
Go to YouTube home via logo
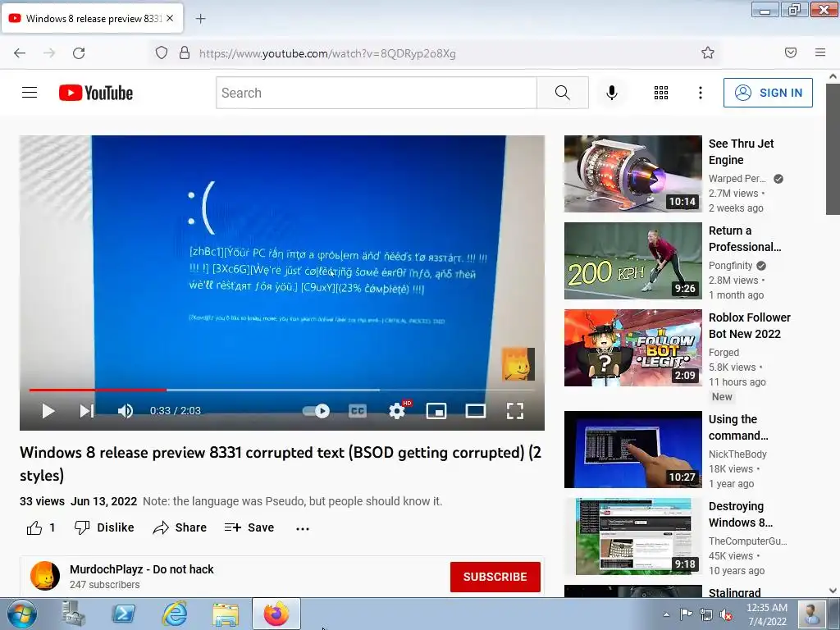pyautogui.click(x=96, y=93)
